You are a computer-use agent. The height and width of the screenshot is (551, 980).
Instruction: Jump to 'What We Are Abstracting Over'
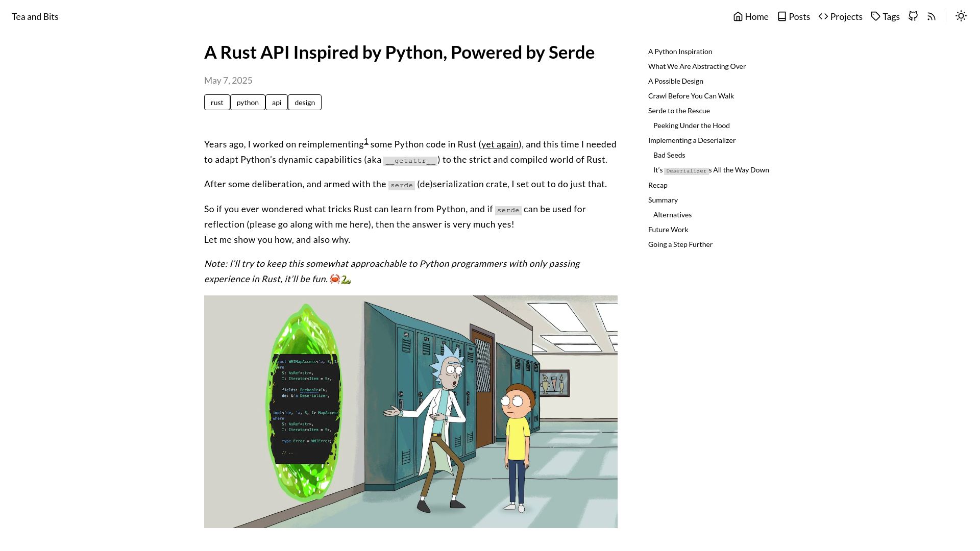[x=697, y=66]
